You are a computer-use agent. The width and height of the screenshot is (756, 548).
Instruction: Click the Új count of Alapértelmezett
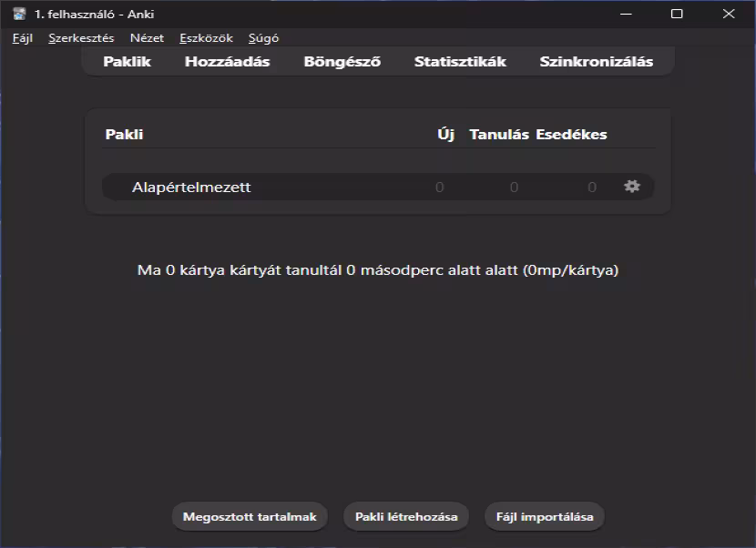[439, 187]
